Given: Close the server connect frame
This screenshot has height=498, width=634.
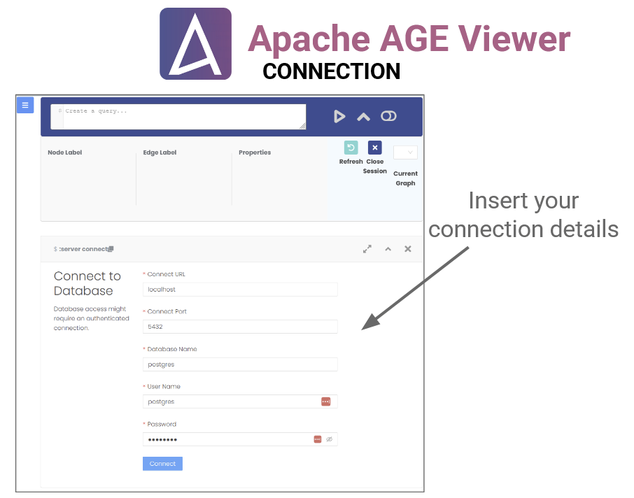Looking at the screenshot, I should [408, 249].
